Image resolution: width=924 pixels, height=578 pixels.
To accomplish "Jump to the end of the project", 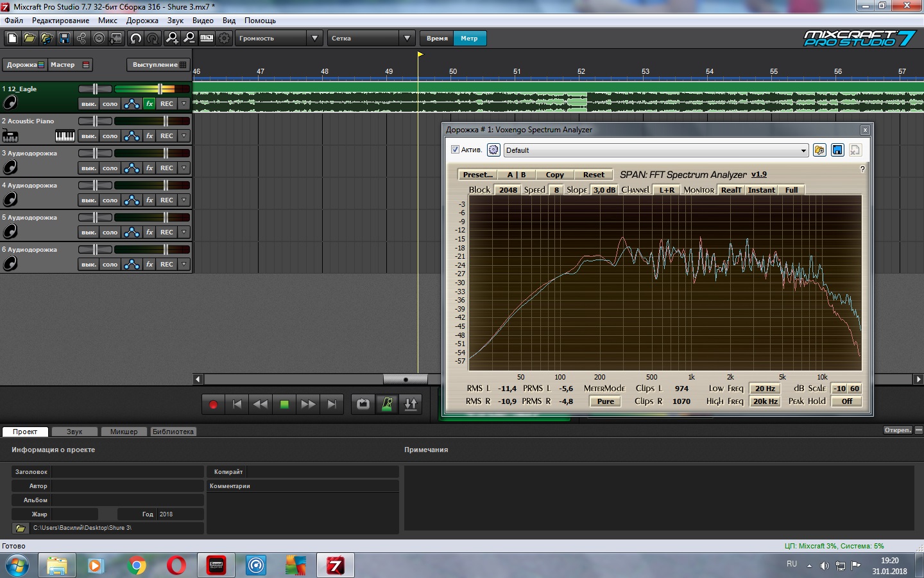I will pos(332,404).
